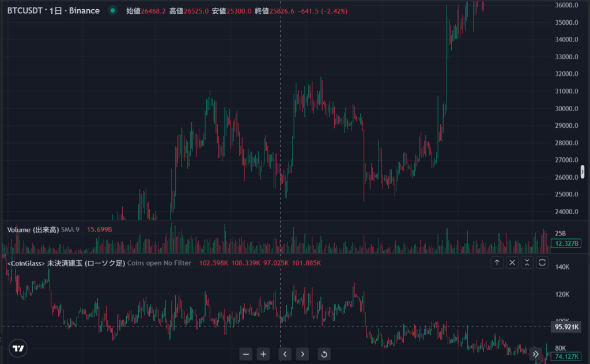Zoom out the chart with minus button

[245, 354]
